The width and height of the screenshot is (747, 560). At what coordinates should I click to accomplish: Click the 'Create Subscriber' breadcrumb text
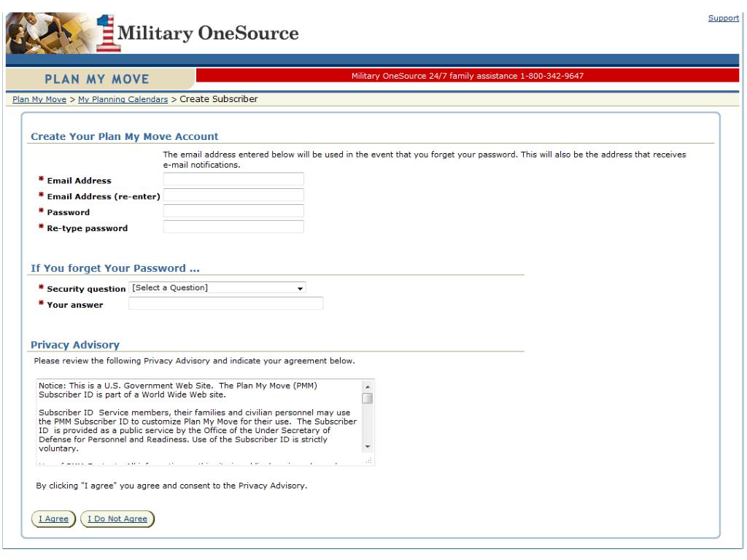(219, 99)
